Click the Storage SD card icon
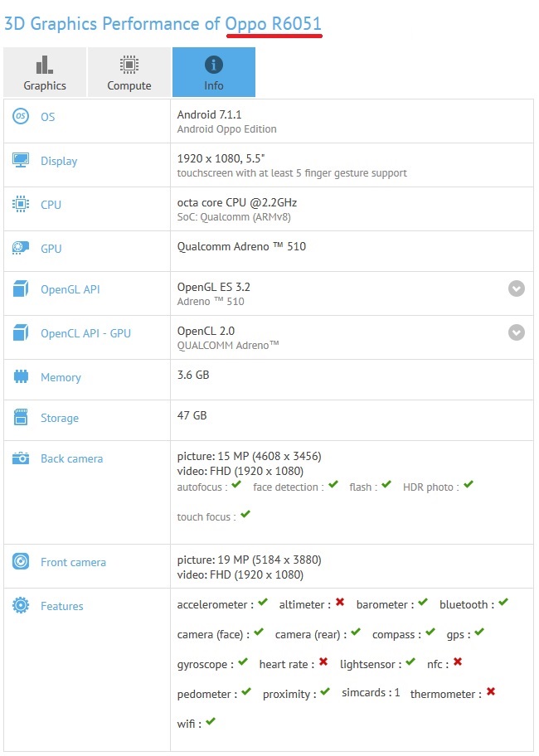The height and width of the screenshot is (756, 539). [x=21, y=418]
